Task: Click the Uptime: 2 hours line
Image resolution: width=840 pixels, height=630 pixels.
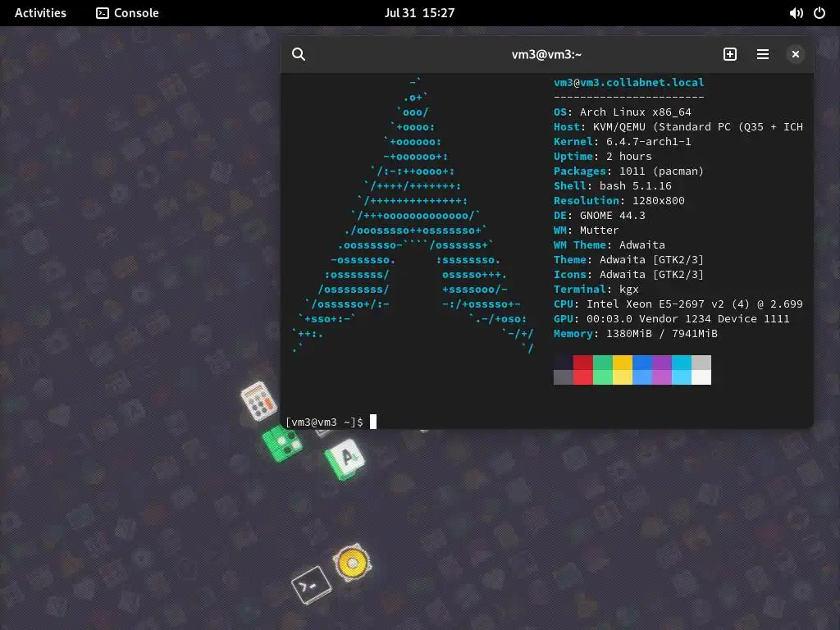Action: coord(603,157)
